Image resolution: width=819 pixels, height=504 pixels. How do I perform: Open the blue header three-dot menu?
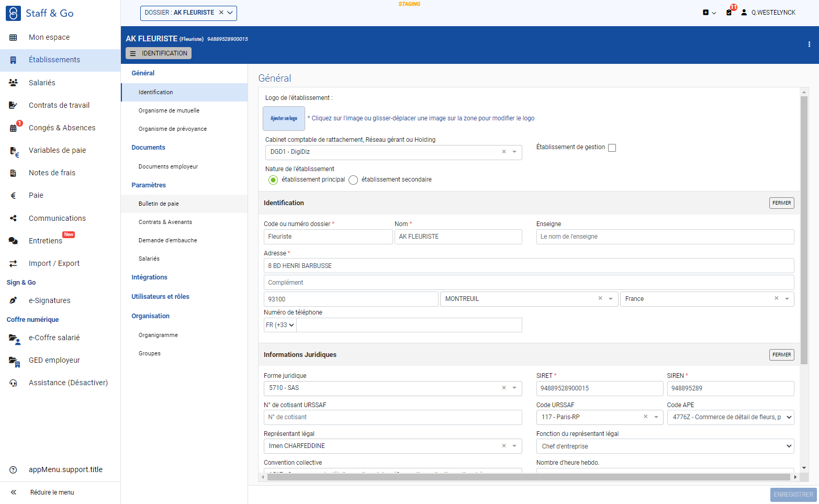(x=809, y=44)
